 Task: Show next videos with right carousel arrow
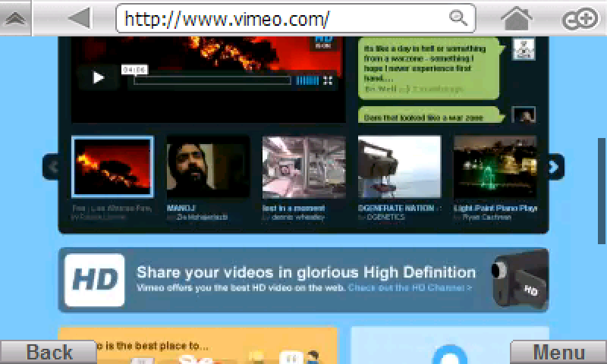[555, 167]
